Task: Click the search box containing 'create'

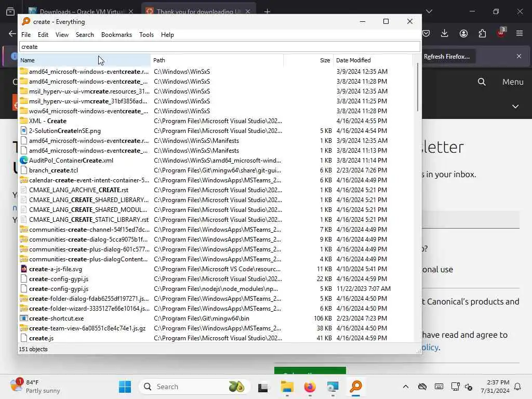Action: (x=220, y=47)
